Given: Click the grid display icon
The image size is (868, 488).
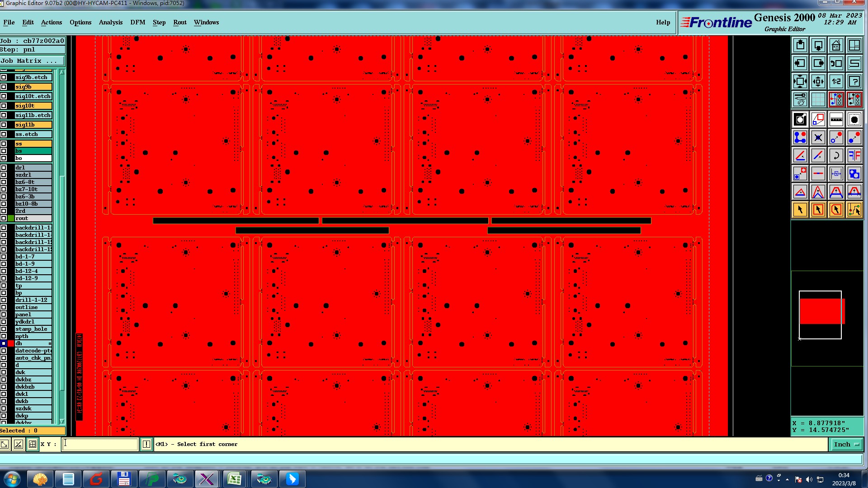Looking at the screenshot, I should [x=818, y=99].
